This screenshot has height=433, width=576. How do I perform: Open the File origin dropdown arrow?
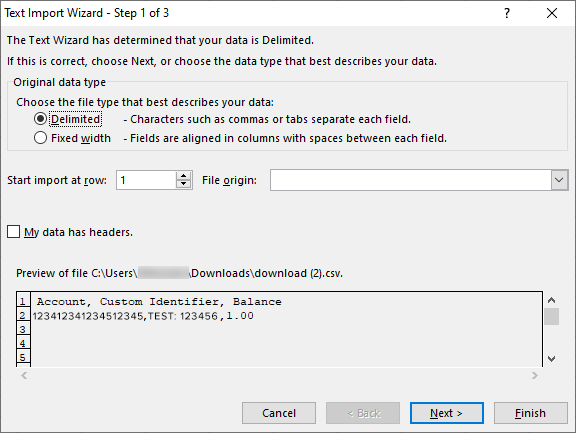click(559, 180)
